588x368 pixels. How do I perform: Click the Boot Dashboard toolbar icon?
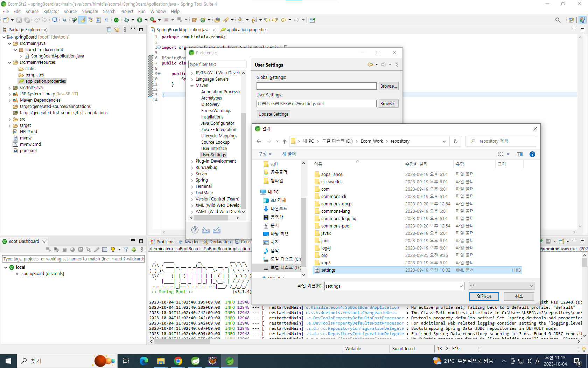coord(116,20)
